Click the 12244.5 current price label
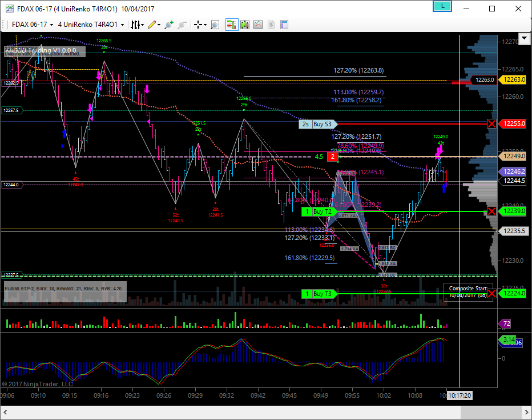 pyautogui.click(x=514, y=181)
